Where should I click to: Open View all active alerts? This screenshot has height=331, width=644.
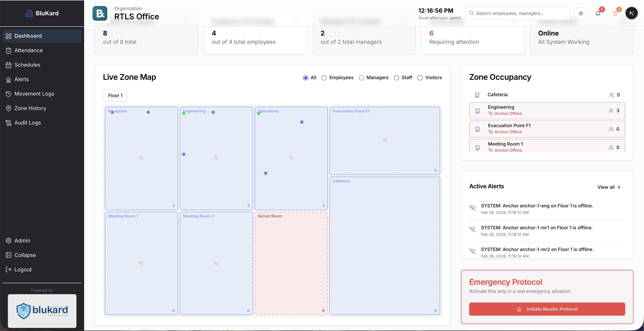coord(609,187)
